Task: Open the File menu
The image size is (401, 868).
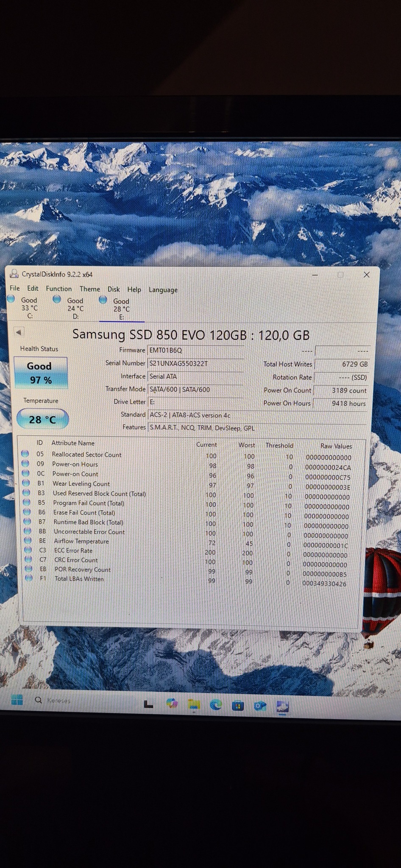Action: [15, 288]
